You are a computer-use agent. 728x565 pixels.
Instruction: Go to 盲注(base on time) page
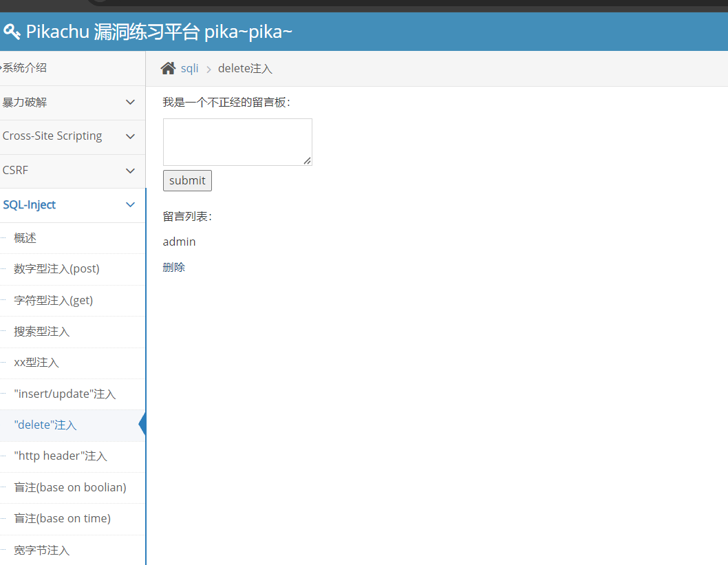click(62, 519)
